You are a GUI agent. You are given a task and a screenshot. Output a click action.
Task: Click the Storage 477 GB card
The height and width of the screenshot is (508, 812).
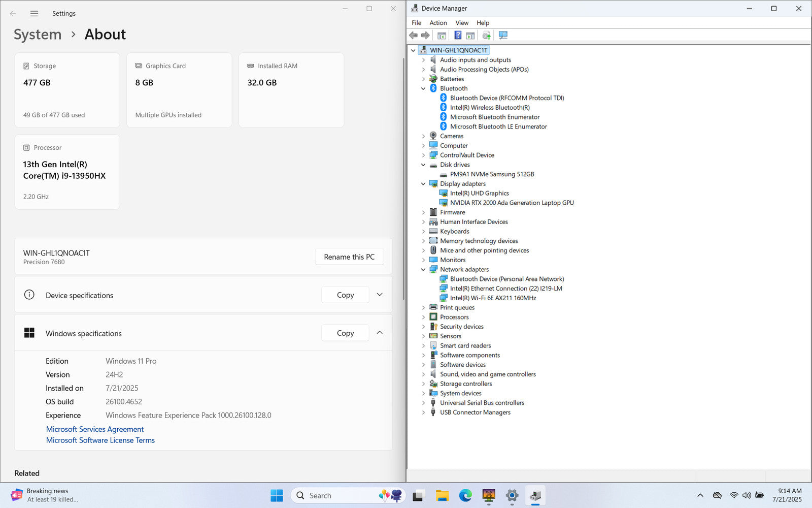(x=67, y=90)
